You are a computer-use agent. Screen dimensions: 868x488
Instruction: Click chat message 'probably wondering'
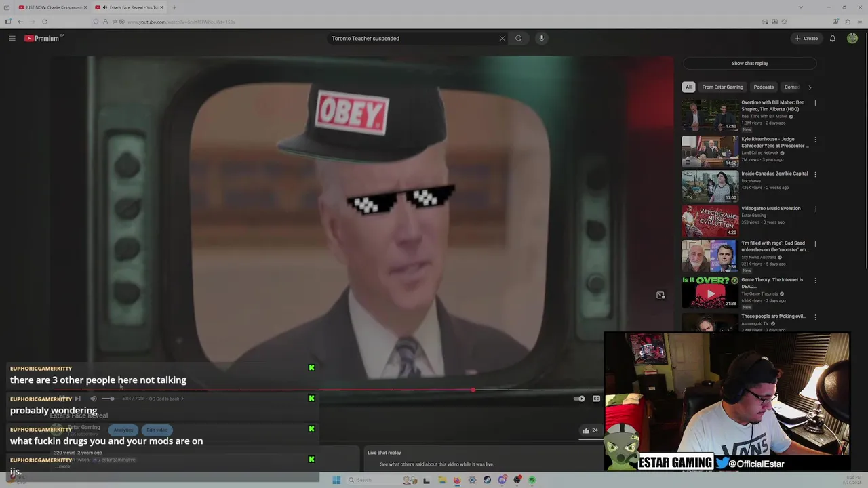click(54, 411)
